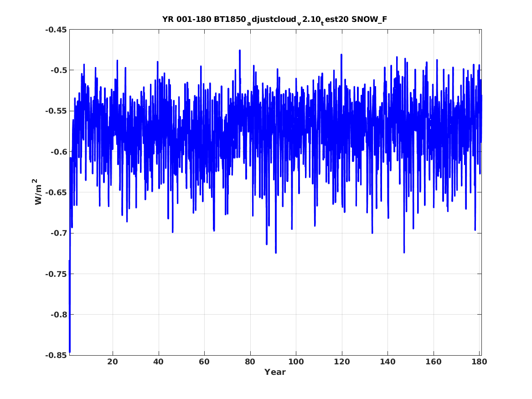Click the W/m² y-axis label

point(38,192)
